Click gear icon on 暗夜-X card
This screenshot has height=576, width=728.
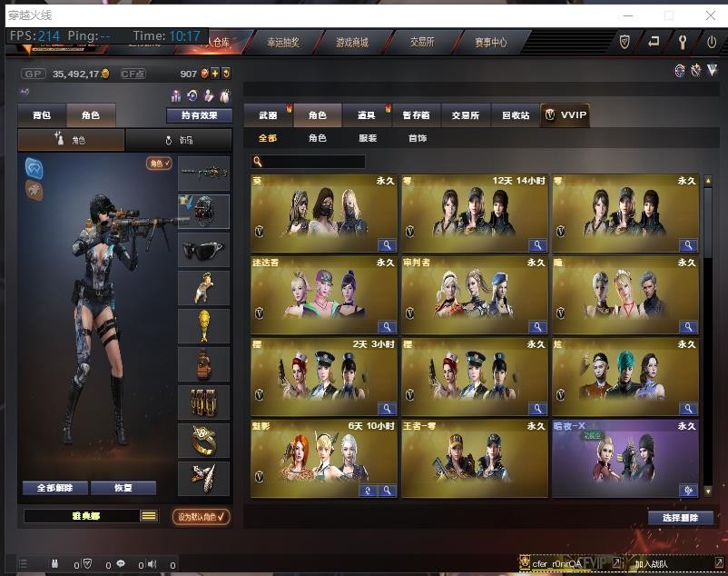pyautogui.click(x=688, y=491)
